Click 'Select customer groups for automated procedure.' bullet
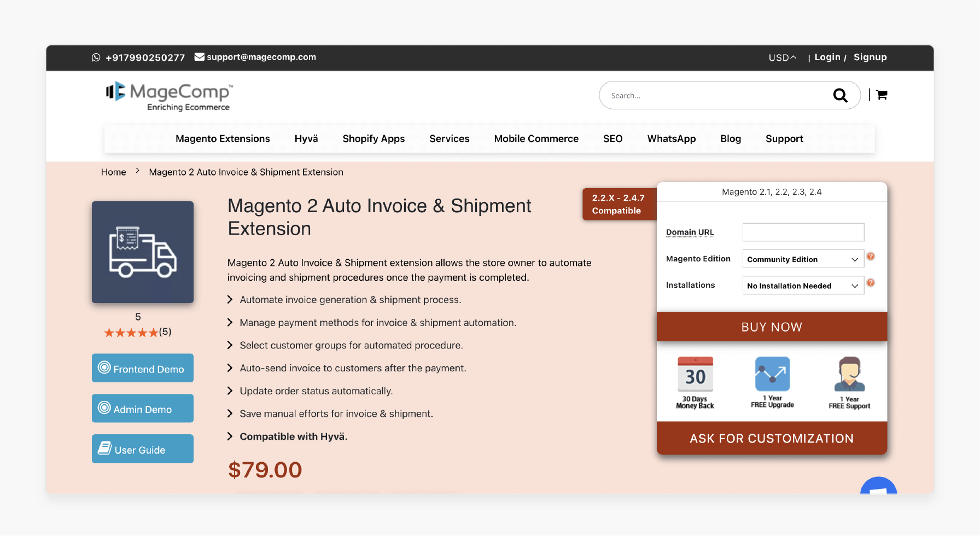980x536 pixels. [351, 346]
